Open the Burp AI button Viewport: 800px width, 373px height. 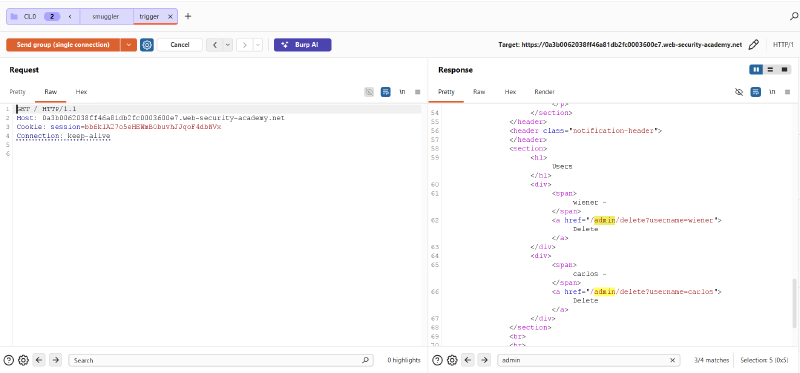point(303,45)
